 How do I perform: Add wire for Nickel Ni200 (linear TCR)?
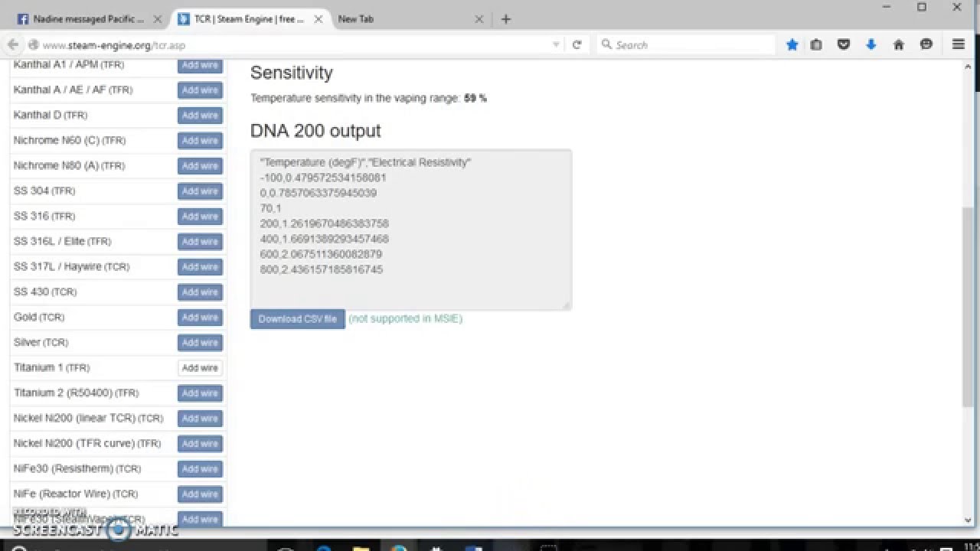(200, 419)
